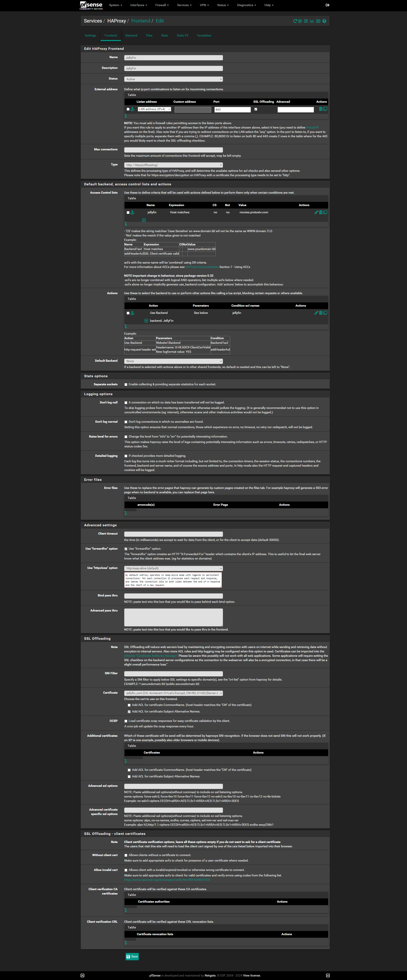The width and height of the screenshot is (407, 980).
Task: Click the Port field containing 443
Action: pos(232,109)
